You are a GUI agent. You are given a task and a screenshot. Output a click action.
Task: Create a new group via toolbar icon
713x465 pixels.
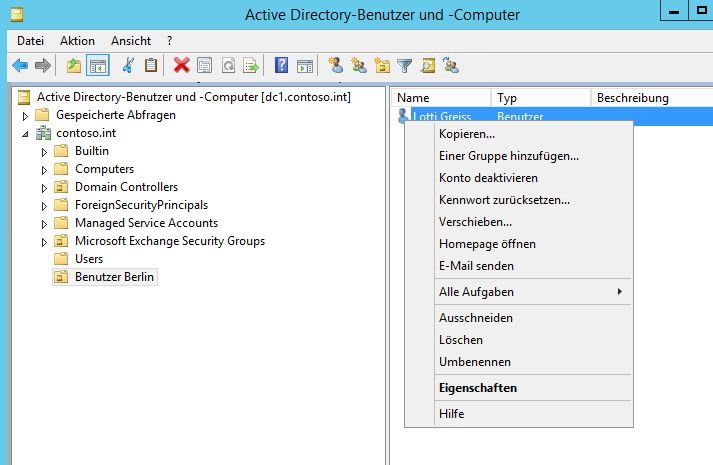(359, 66)
